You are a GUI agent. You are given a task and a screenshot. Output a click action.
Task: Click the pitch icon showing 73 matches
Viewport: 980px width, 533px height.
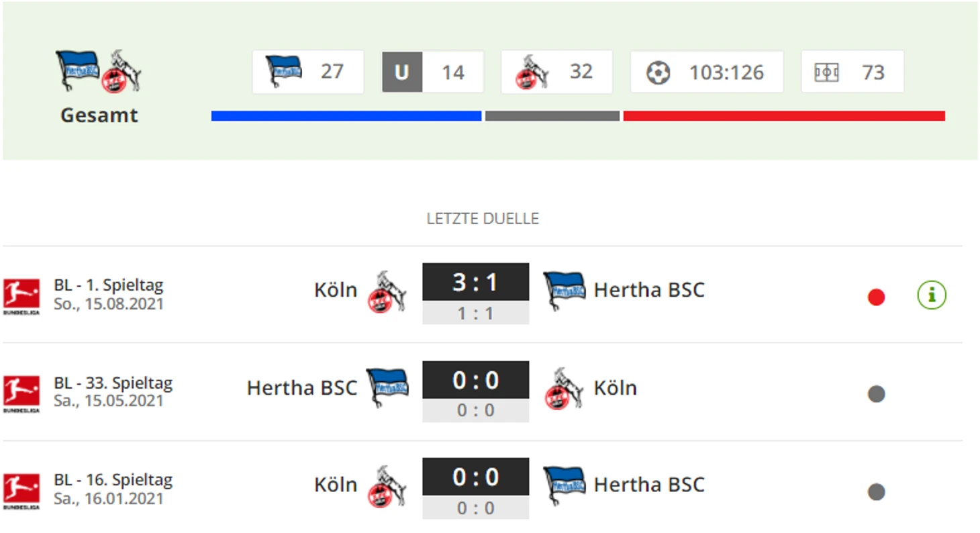click(826, 72)
